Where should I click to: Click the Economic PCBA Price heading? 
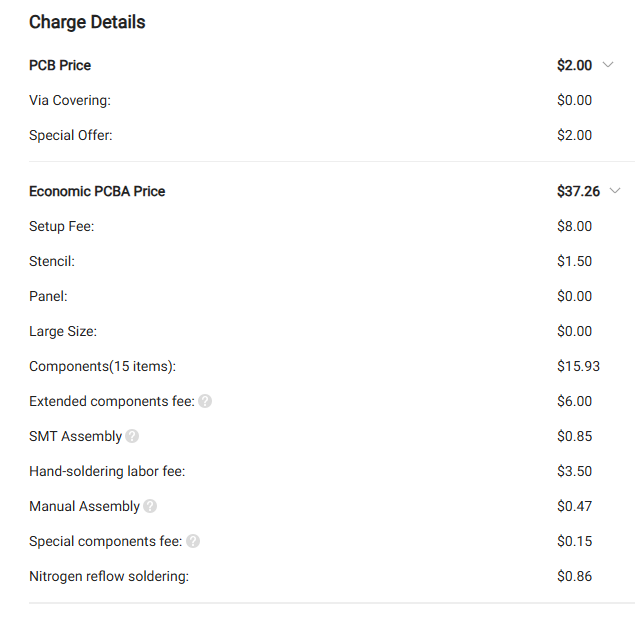97,191
